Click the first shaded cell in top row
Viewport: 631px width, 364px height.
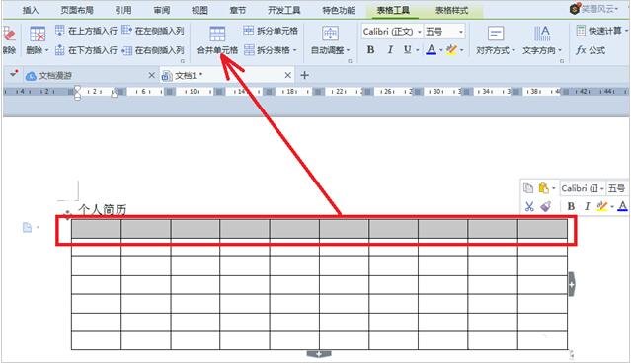pos(96,229)
